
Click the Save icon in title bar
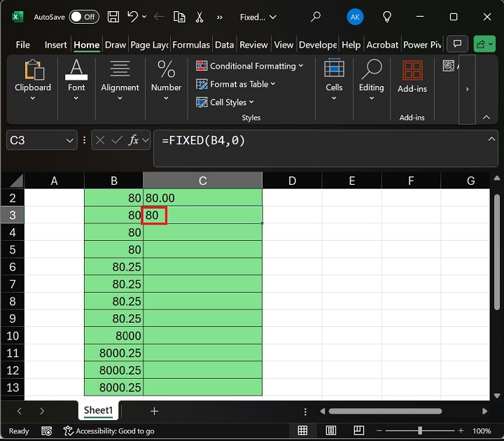113,17
